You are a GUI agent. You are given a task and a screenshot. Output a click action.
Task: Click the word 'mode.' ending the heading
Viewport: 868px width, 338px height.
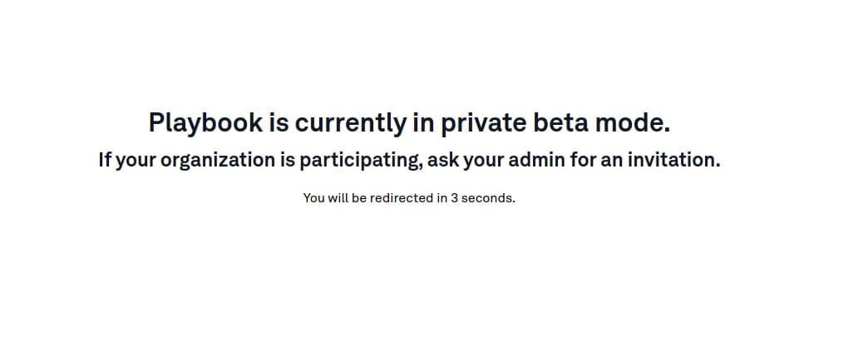(633, 122)
